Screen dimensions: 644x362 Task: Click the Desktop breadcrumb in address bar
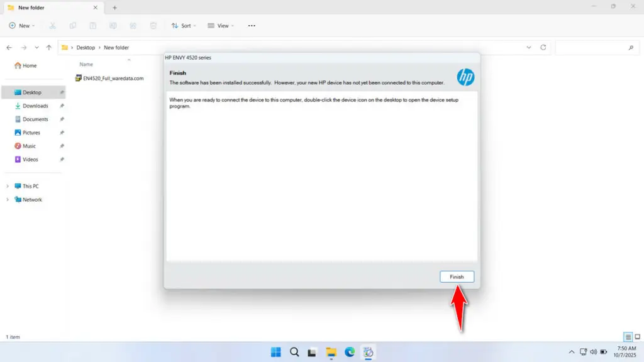86,48
